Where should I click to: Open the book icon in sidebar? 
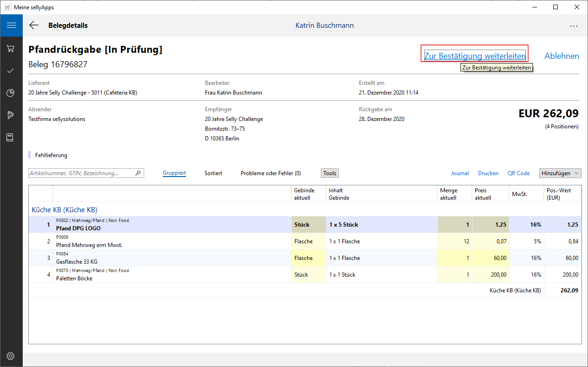click(x=11, y=138)
